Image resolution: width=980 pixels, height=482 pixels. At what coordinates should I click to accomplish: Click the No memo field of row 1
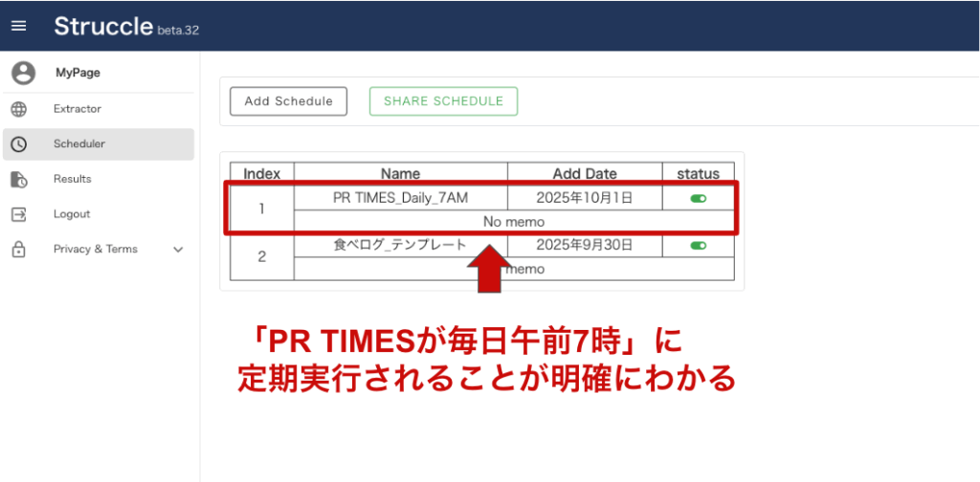[x=514, y=222]
